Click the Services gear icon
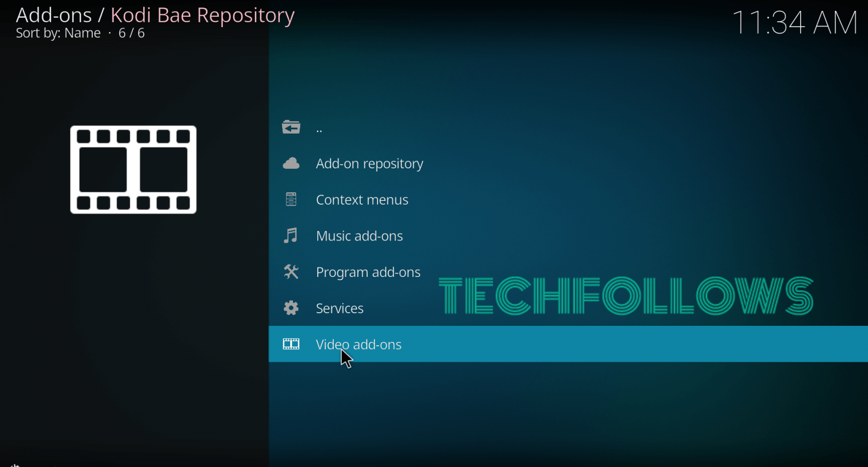Viewport: 868px width, 467px height. click(x=291, y=308)
